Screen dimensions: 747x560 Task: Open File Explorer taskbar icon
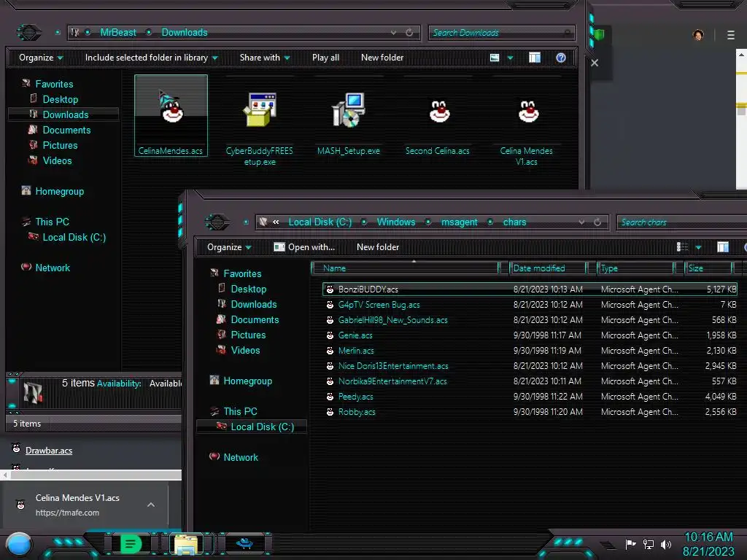click(187, 544)
